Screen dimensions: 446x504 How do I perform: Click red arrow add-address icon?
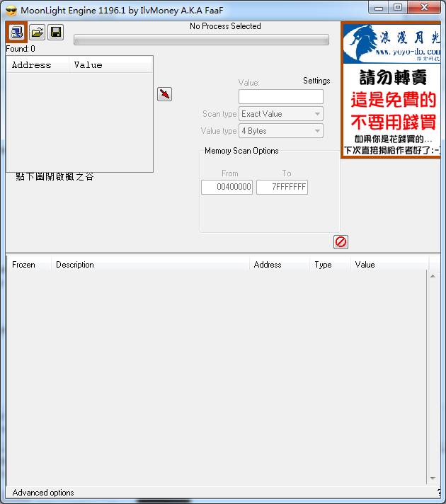(x=164, y=94)
